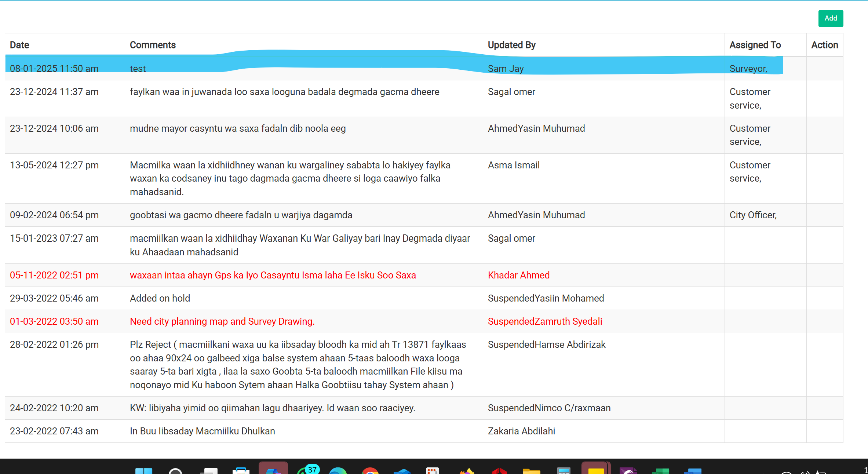Click 'AhmedYasin Muhumad' in the 23-12-2024 10:06 row

[536, 128]
